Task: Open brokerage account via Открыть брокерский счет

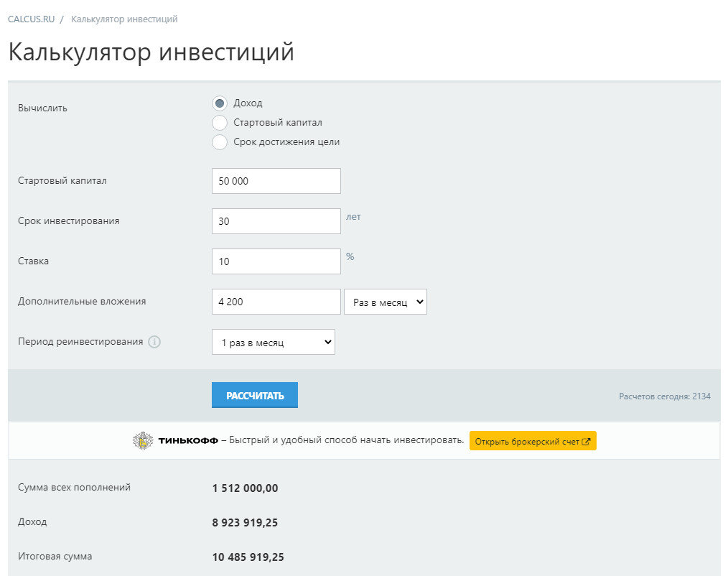Action: pyautogui.click(x=533, y=440)
